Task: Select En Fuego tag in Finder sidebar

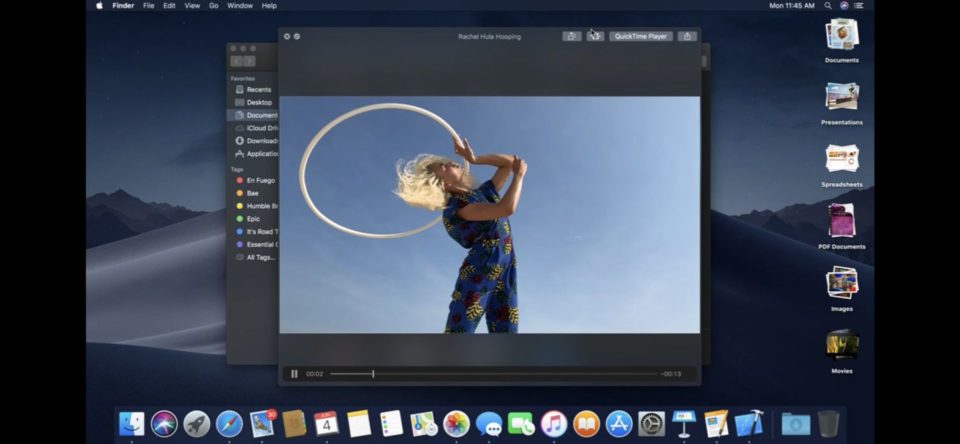Action: (x=260, y=181)
